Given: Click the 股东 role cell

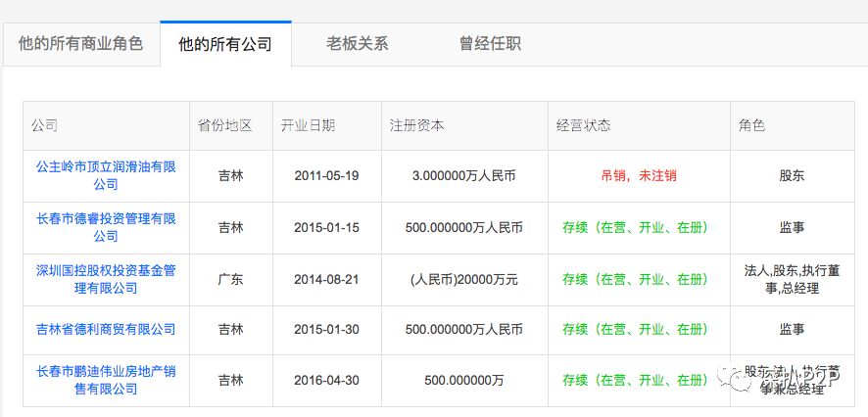Looking at the screenshot, I should (792, 176).
